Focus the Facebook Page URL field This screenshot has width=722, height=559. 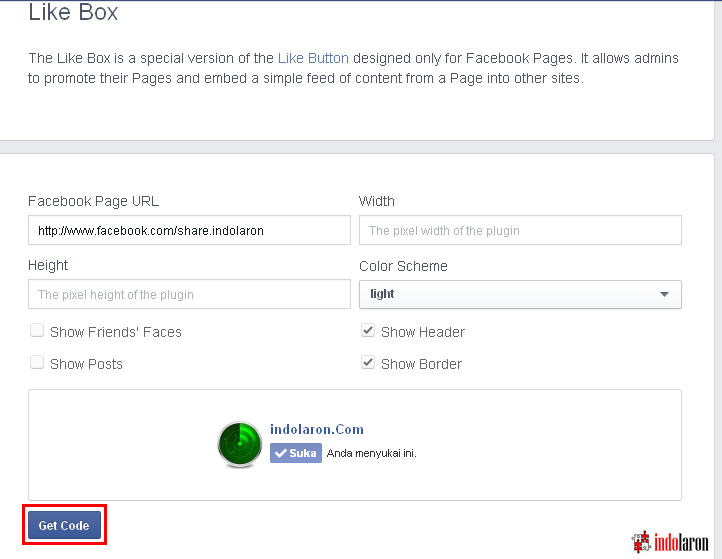point(189,230)
